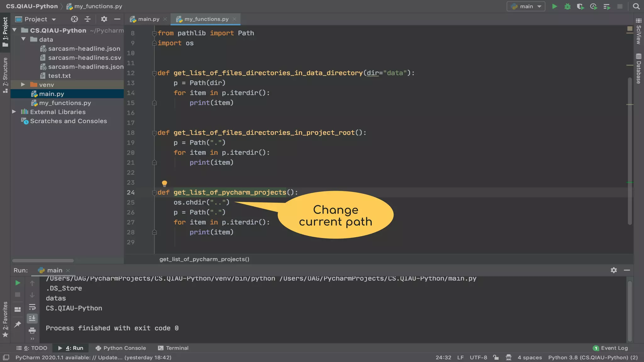This screenshot has height=362, width=644.
Task: Hide the Project panel with the minus icon
Action: (x=117, y=19)
